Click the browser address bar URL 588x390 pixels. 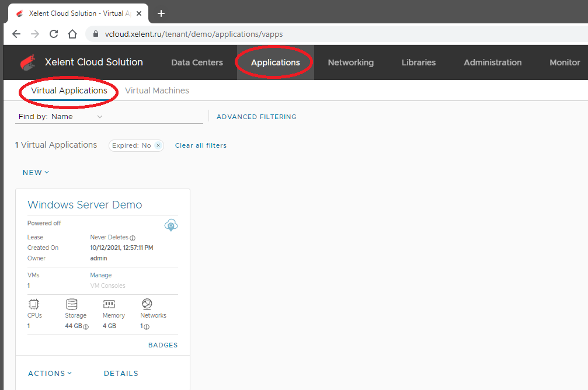(x=194, y=34)
